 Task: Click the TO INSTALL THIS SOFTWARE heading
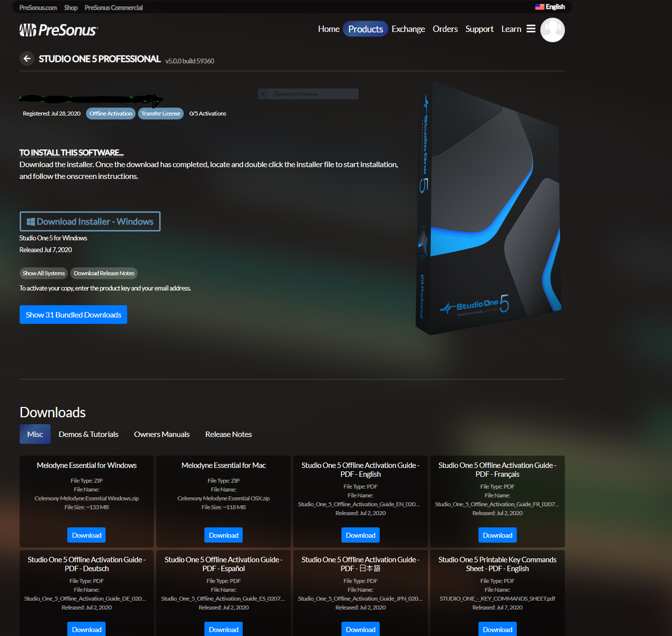click(x=71, y=153)
